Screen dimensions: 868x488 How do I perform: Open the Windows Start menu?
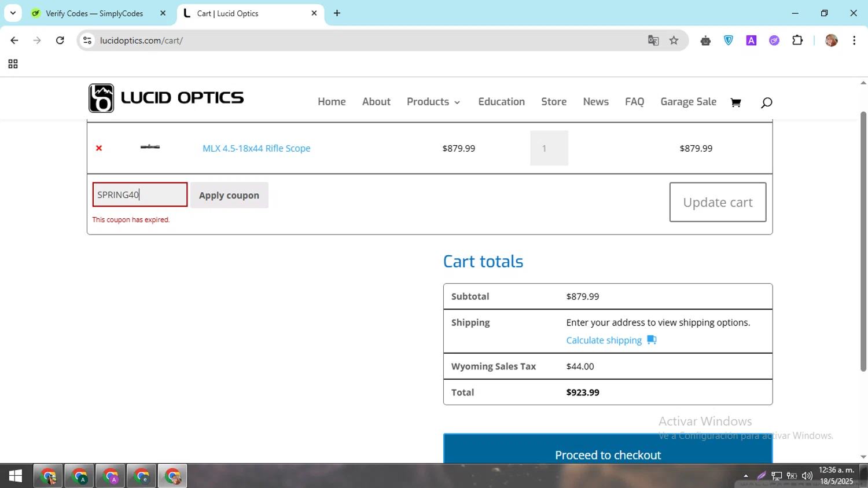click(x=16, y=476)
